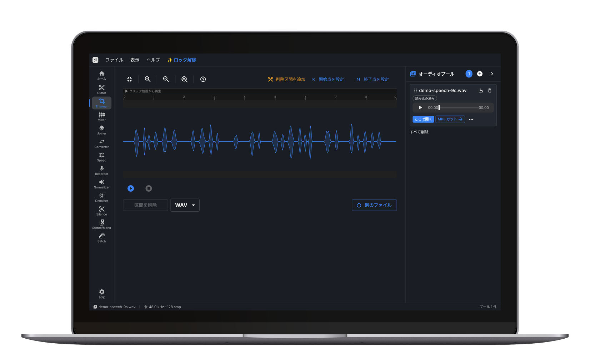The height and width of the screenshot is (364, 590).
Task: Open more options for pool item
Action: [x=471, y=120]
